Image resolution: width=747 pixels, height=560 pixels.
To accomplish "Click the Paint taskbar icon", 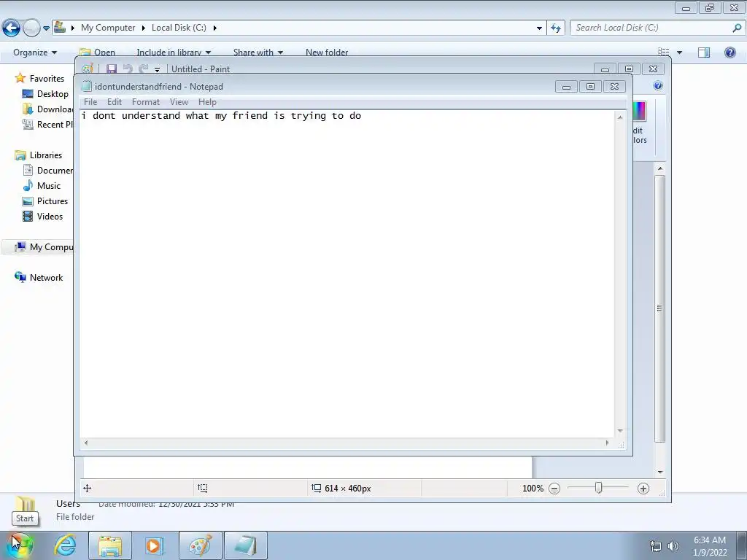I will point(200,545).
